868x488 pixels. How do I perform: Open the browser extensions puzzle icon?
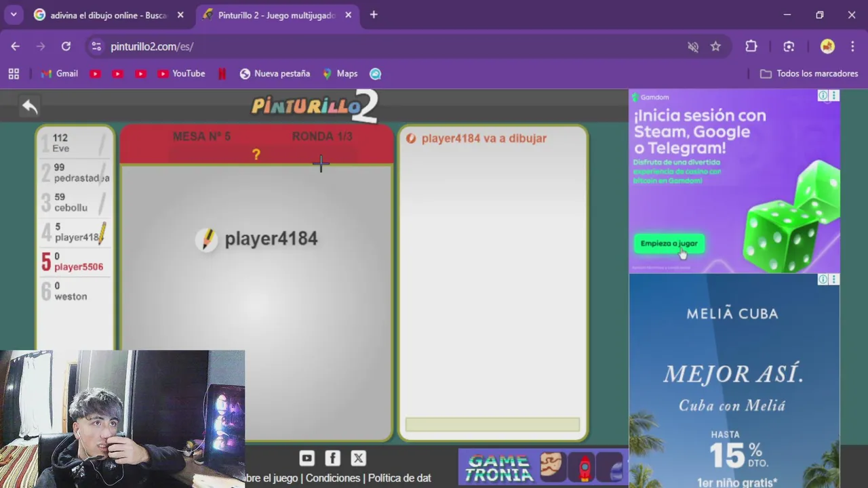pos(751,46)
